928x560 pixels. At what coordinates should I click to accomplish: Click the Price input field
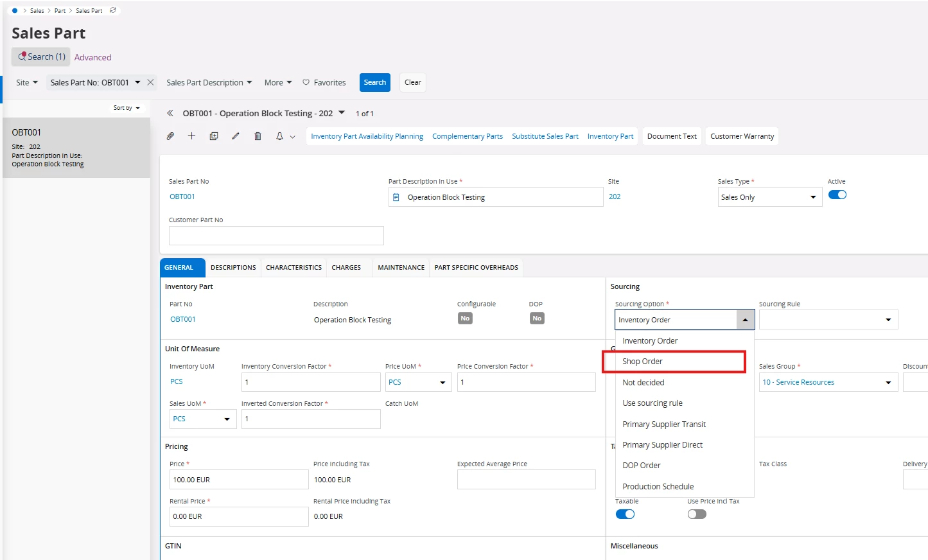tap(239, 480)
